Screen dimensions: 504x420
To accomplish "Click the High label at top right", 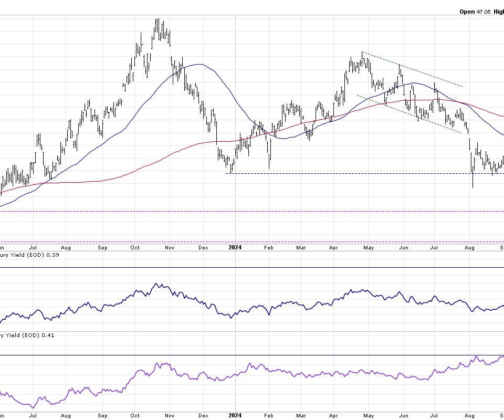I will pyautogui.click(x=497, y=11).
